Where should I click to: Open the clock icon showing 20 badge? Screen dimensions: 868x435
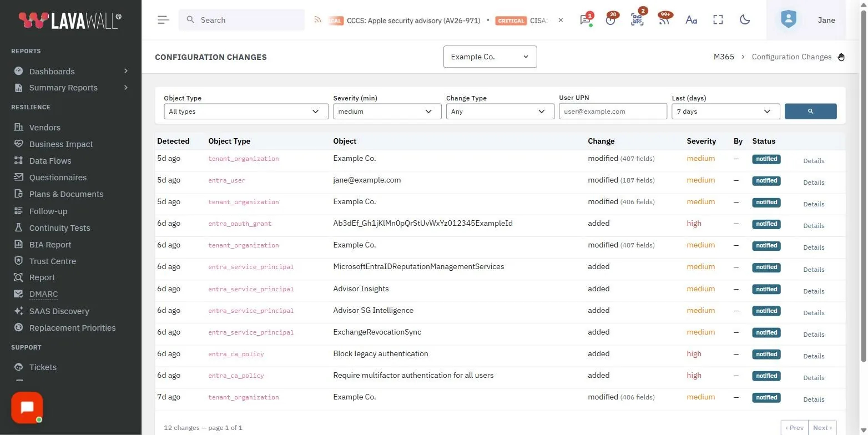[611, 19]
